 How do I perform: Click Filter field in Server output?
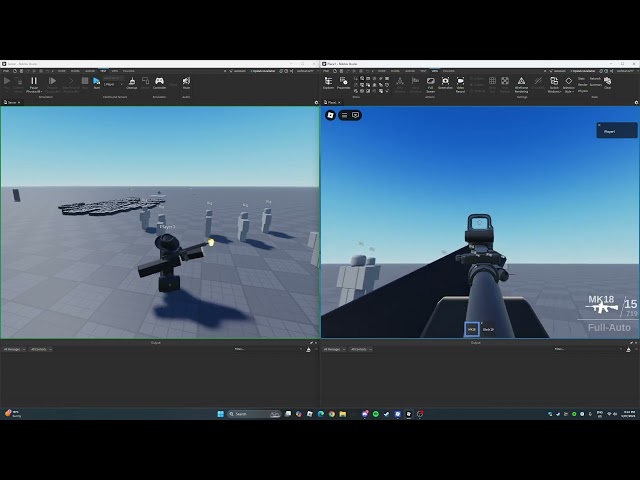coord(268,349)
